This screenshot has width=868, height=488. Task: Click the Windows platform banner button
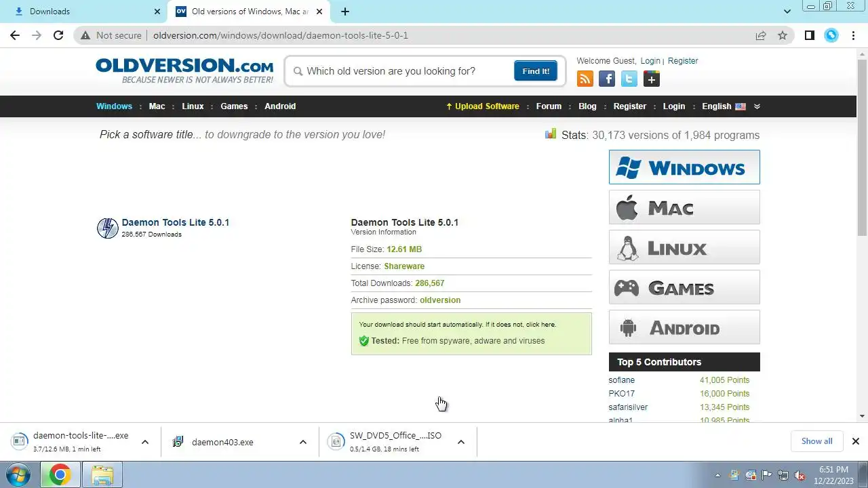click(684, 167)
